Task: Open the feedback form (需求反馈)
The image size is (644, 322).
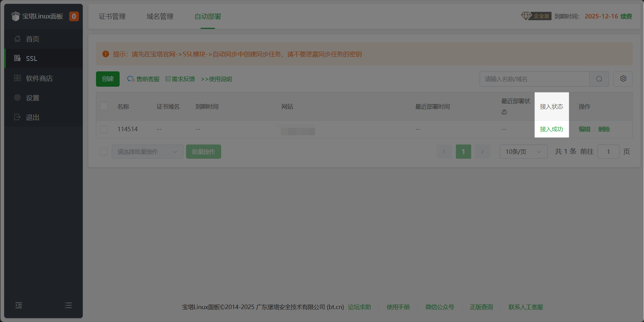Action: coord(180,79)
